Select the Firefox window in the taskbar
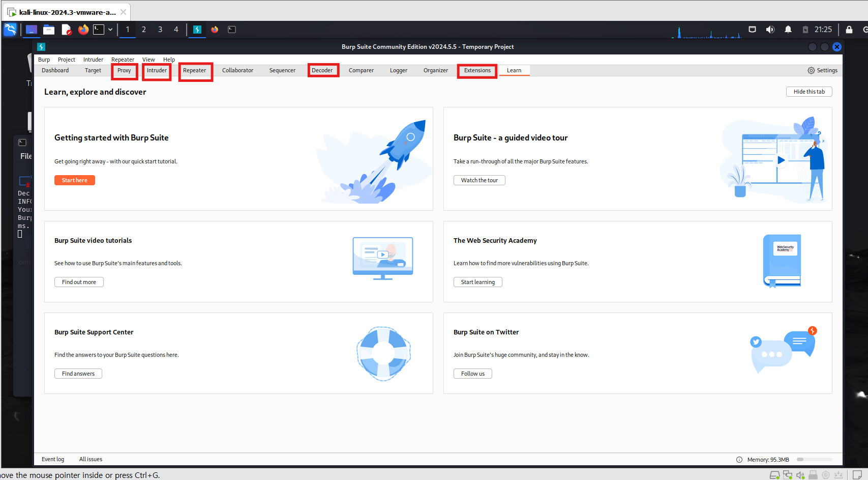 coord(215,30)
